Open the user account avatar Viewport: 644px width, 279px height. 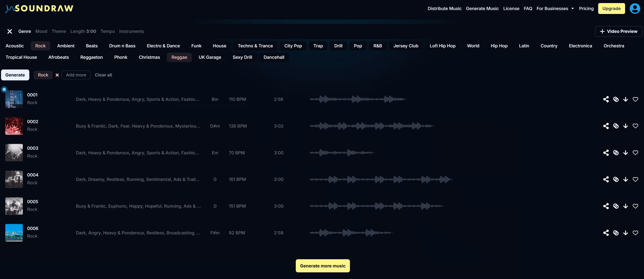[x=635, y=9]
